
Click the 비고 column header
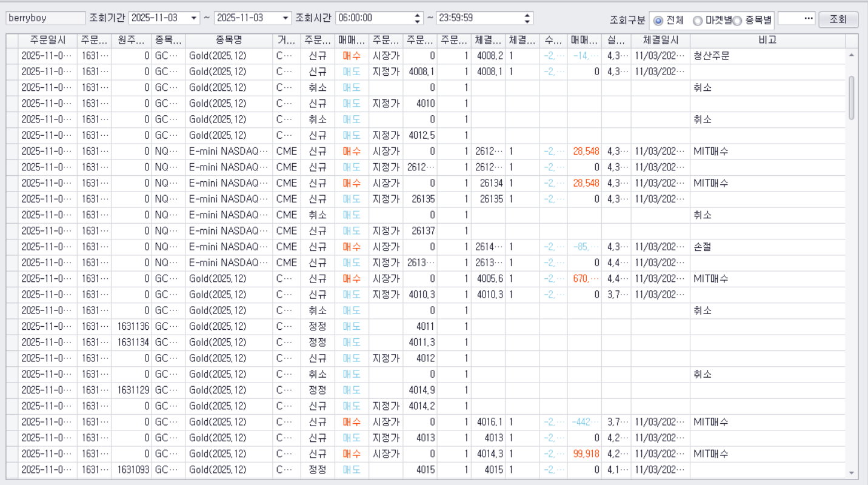[x=767, y=41]
